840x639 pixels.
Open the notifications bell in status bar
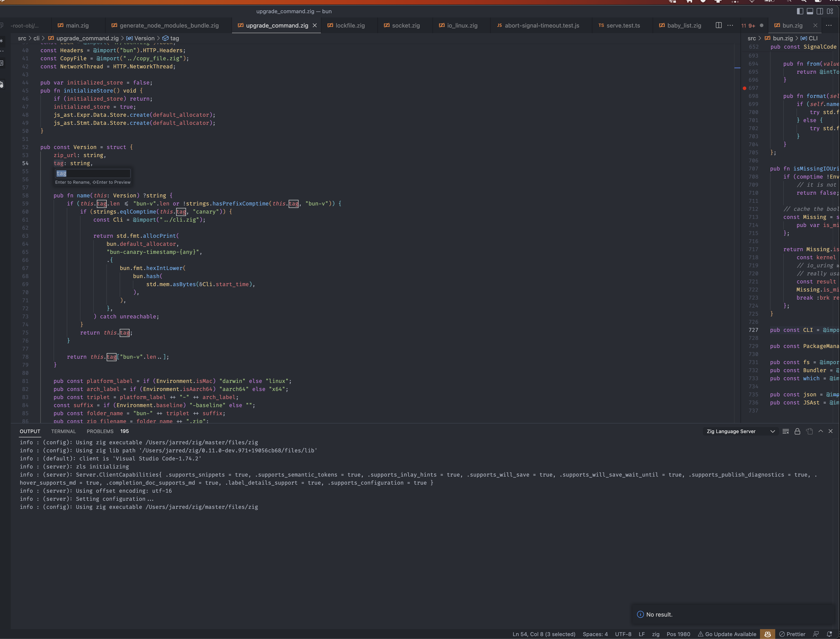[x=829, y=634]
